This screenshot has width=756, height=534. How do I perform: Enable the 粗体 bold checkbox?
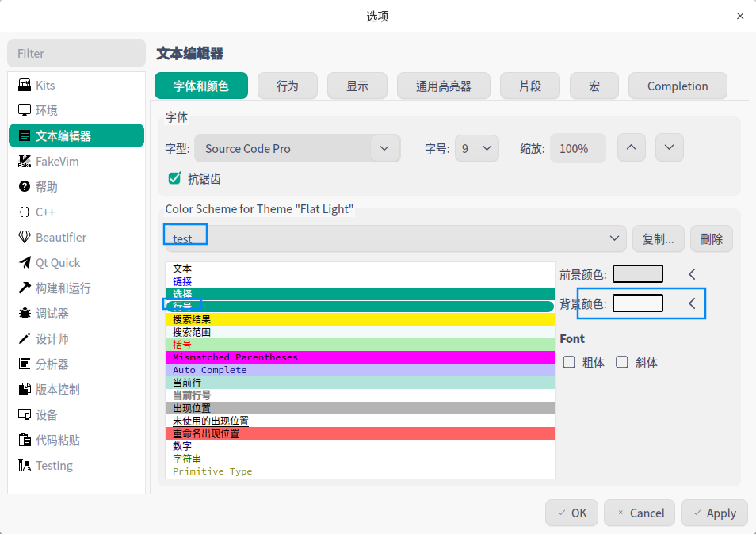(x=569, y=362)
